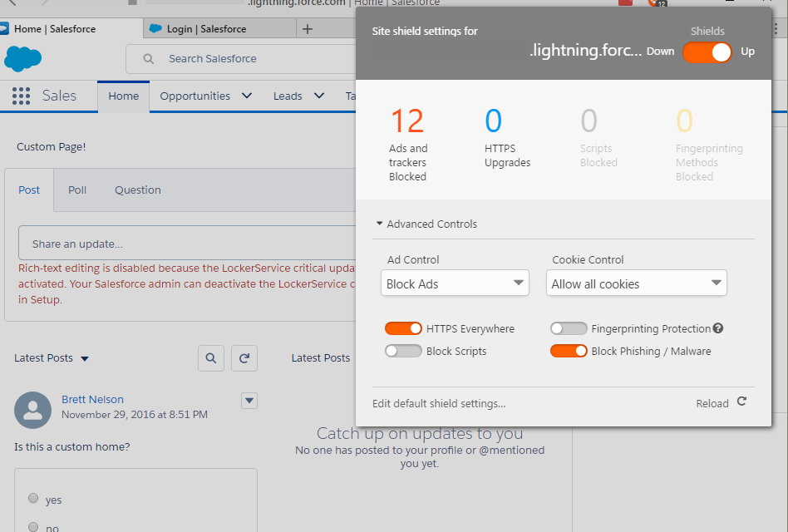
Task: Disable Block Phishing / Malware toggle
Action: coord(569,351)
